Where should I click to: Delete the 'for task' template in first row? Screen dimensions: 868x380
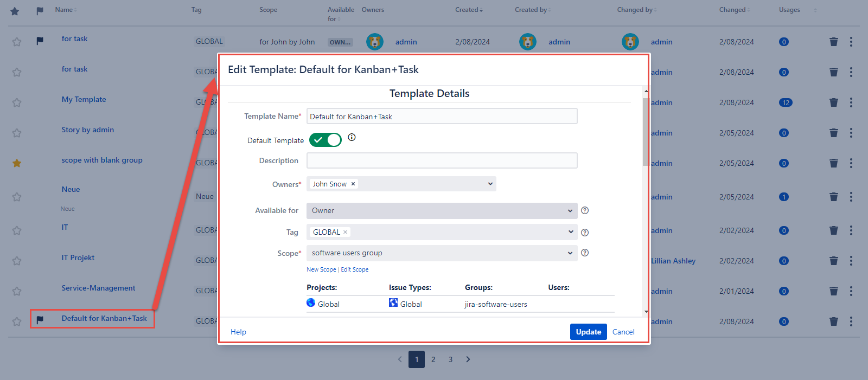(x=833, y=42)
